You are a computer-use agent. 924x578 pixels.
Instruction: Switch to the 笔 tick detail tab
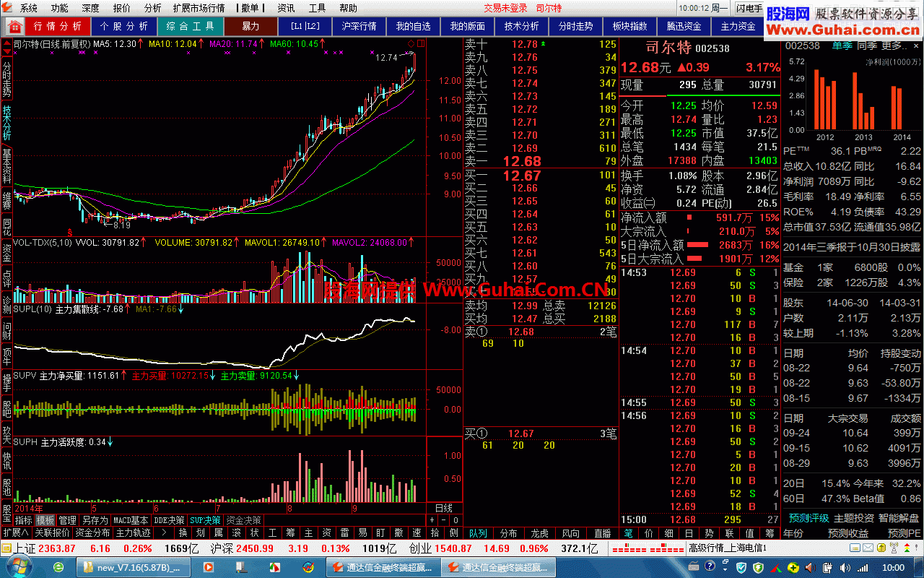click(x=627, y=533)
